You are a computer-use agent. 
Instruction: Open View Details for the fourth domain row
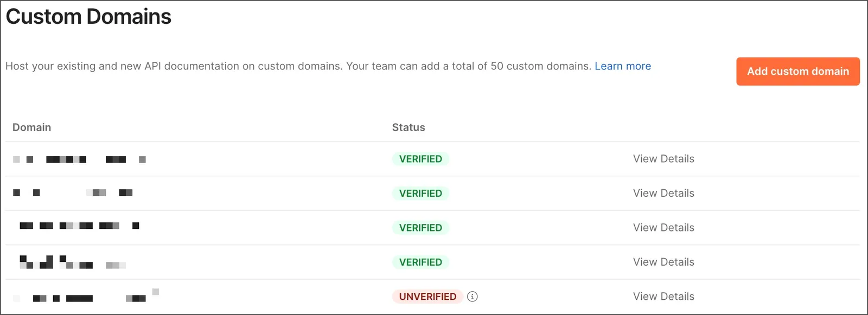663,262
